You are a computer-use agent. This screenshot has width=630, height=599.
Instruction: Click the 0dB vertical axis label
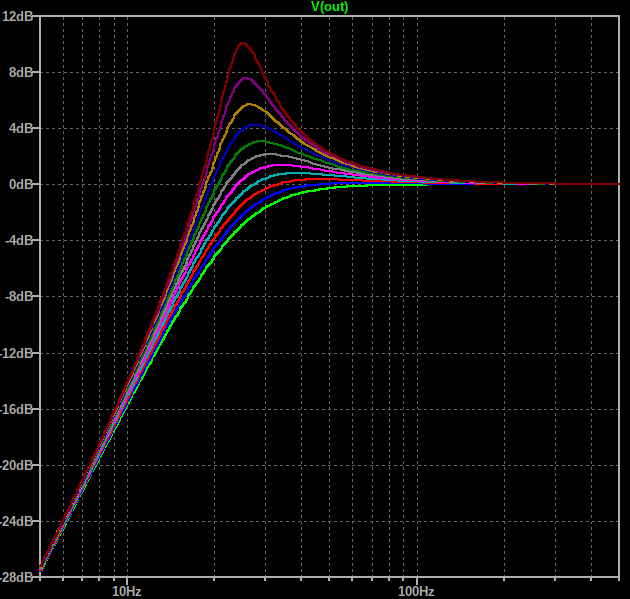[21, 184]
